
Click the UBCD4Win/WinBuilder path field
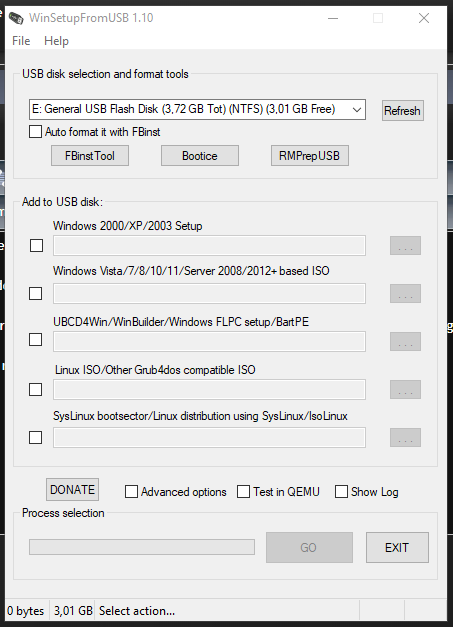210,341
